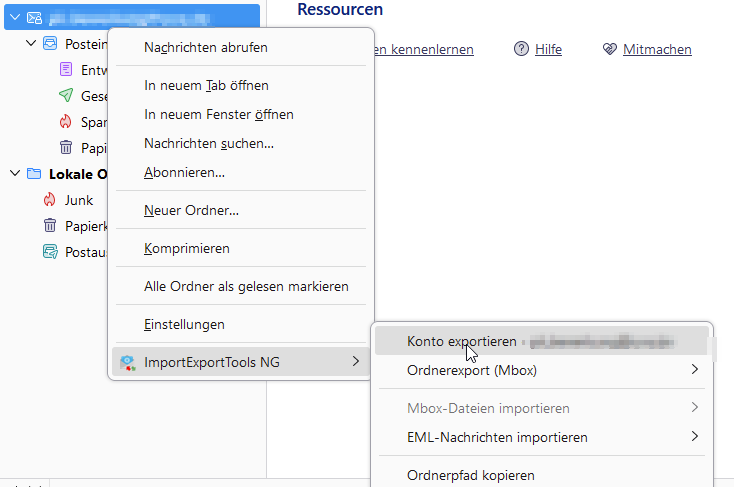
Task: Click the Mitmachen heart icon
Action: coord(609,49)
